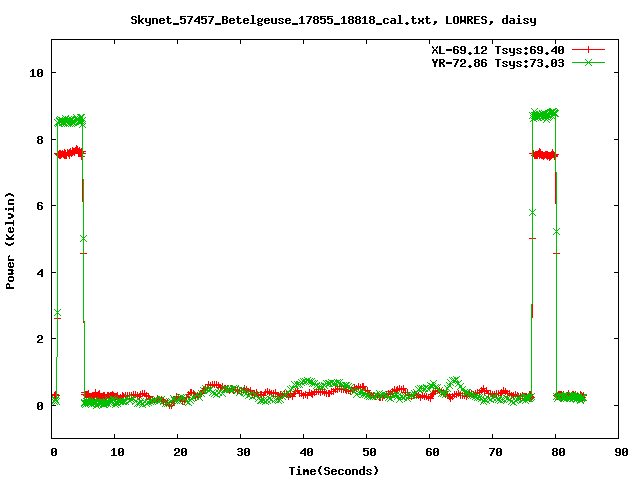Click y-axis tick label 4
This screenshot has width=640, height=480.
click(40, 273)
